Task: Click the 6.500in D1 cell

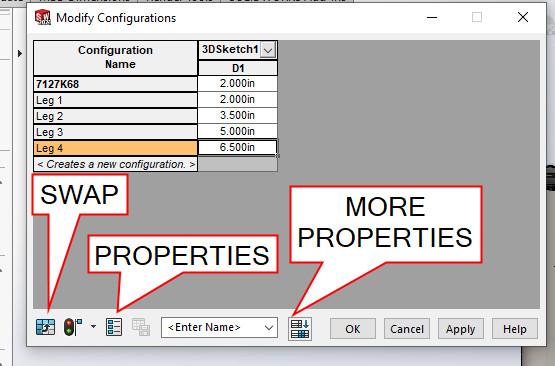Action: click(238, 147)
